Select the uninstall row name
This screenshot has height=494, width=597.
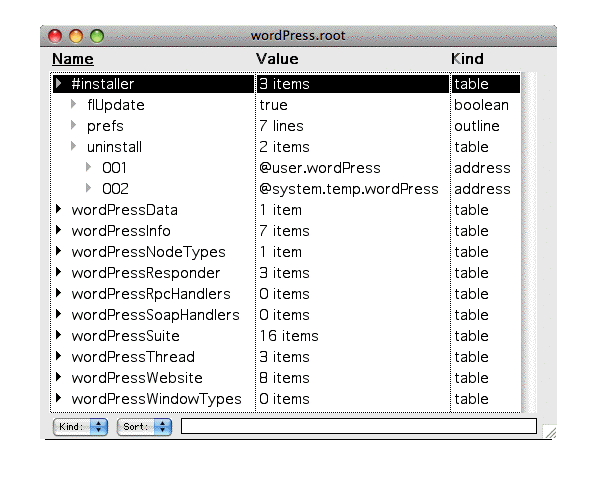[x=114, y=147]
